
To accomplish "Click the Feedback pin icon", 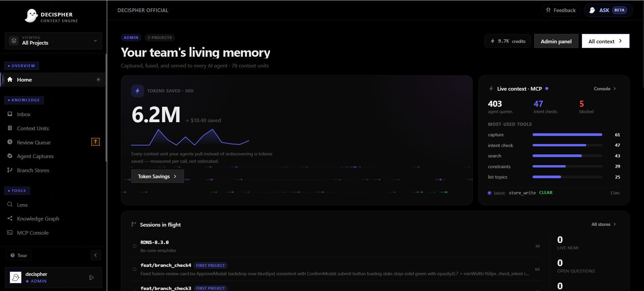I will [x=548, y=10].
